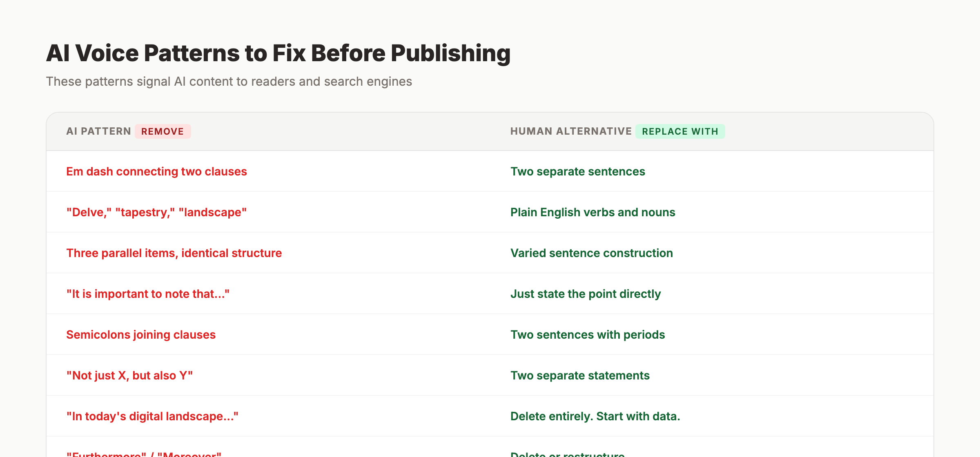The width and height of the screenshot is (980, 457).
Task: Click the entry Em dash connecting two clauses
Action: click(x=157, y=171)
